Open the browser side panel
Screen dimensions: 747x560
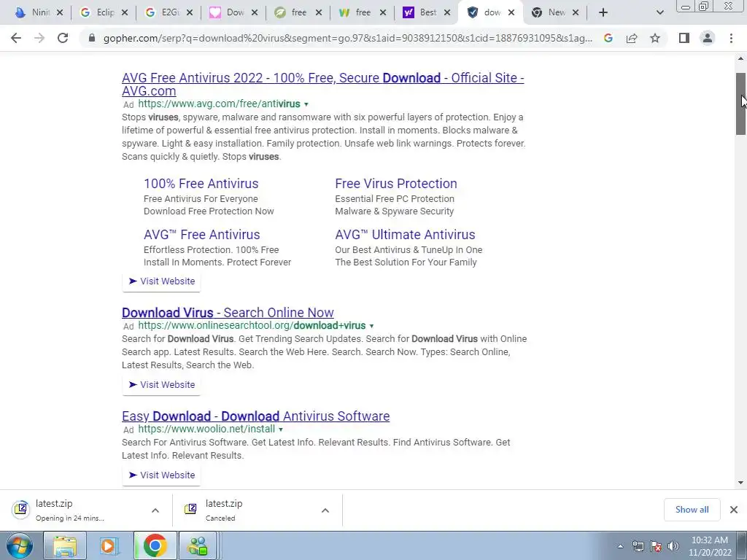coord(684,38)
